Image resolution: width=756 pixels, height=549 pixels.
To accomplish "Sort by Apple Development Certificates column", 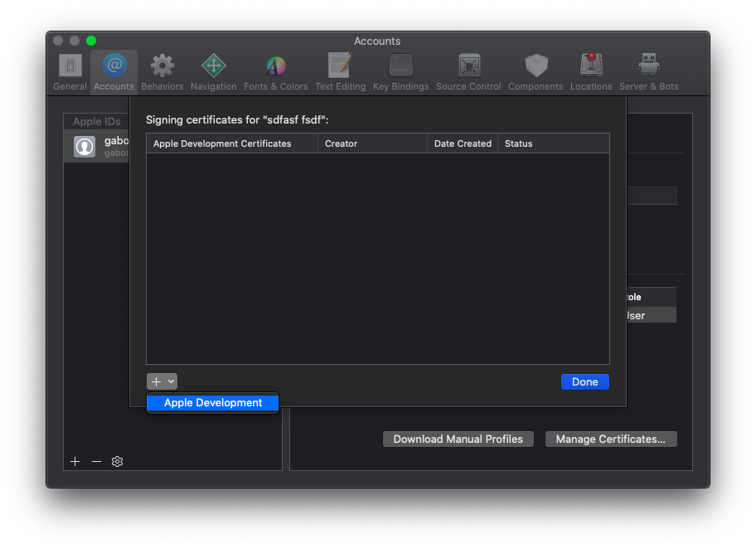I will (x=232, y=143).
